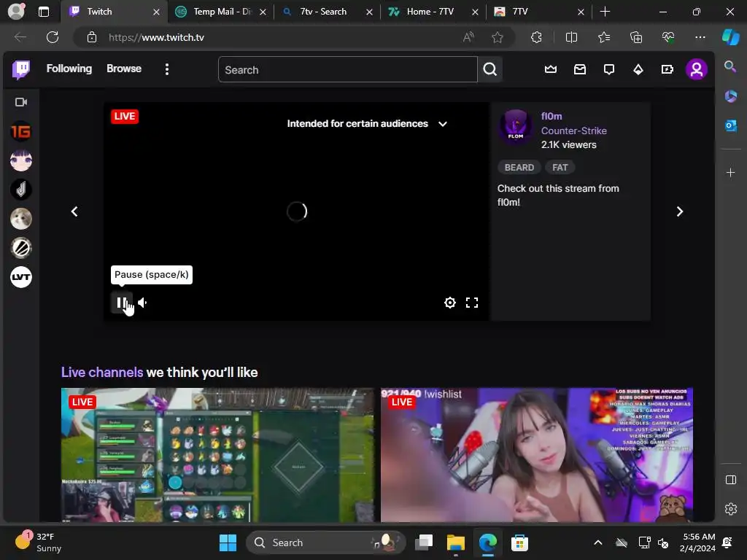
Task: Open Edge sidebar search icon
Action: coord(730,66)
